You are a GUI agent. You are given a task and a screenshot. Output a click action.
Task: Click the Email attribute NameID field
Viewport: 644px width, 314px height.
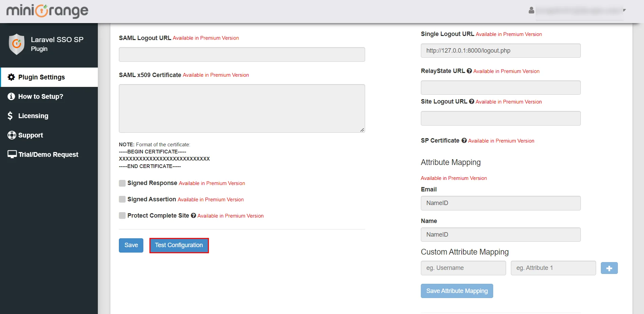pyautogui.click(x=501, y=203)
